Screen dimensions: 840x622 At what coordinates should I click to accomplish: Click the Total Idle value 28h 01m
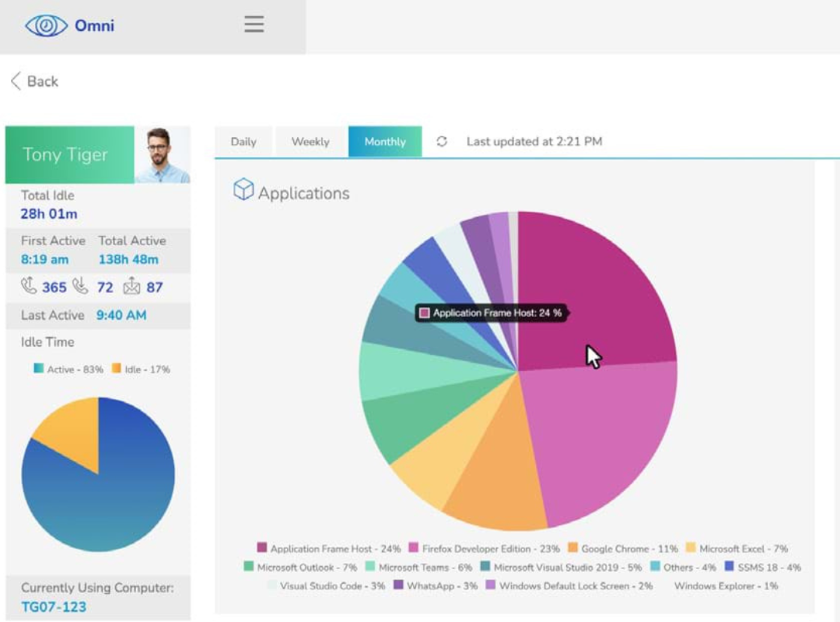tap(49, 214)
